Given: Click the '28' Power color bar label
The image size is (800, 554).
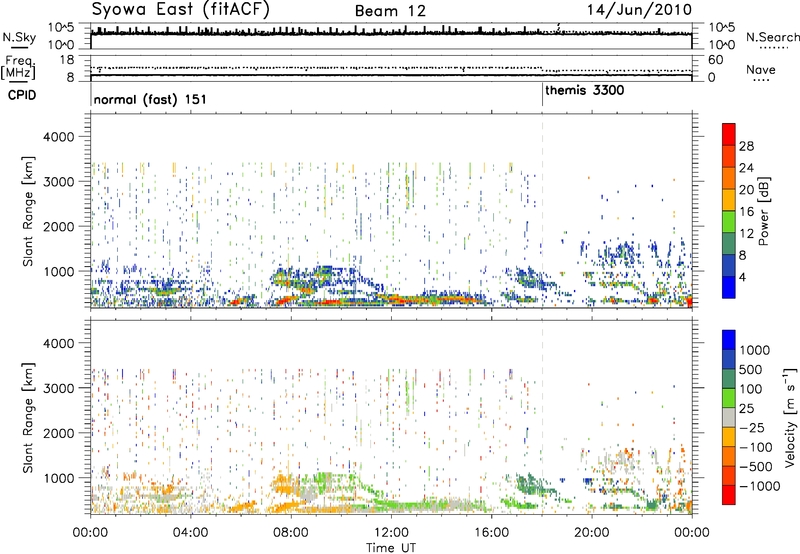Looking at the screenshot, I should [x=746, y=146].
